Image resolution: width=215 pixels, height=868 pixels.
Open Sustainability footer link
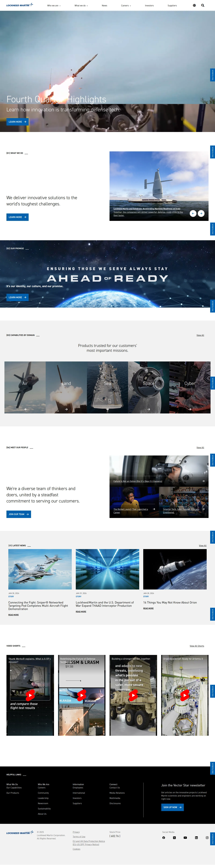click(44, 809)
